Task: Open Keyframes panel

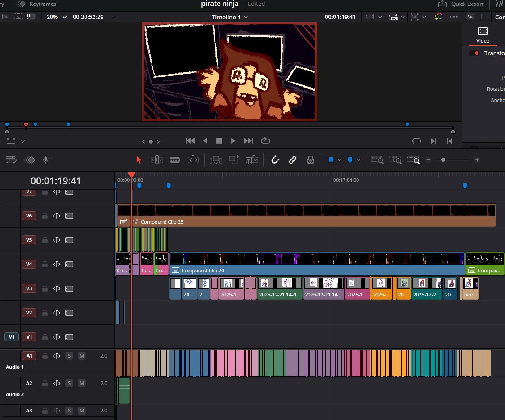Action: [x=36, y=4]
